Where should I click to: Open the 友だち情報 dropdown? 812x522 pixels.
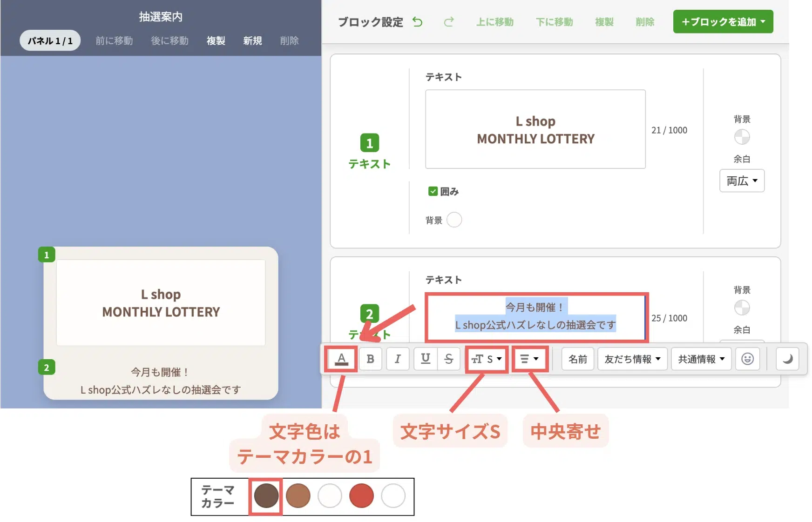632,359
